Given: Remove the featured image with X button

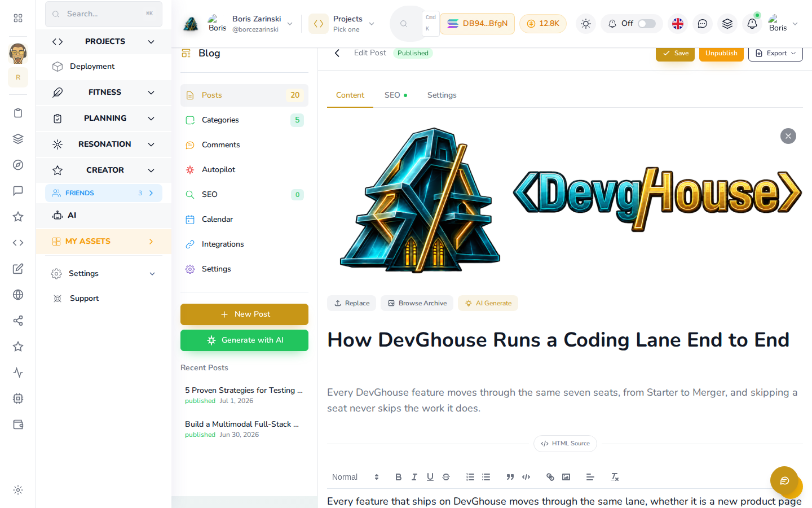Looking at the screenshot, I should point(788,136).
